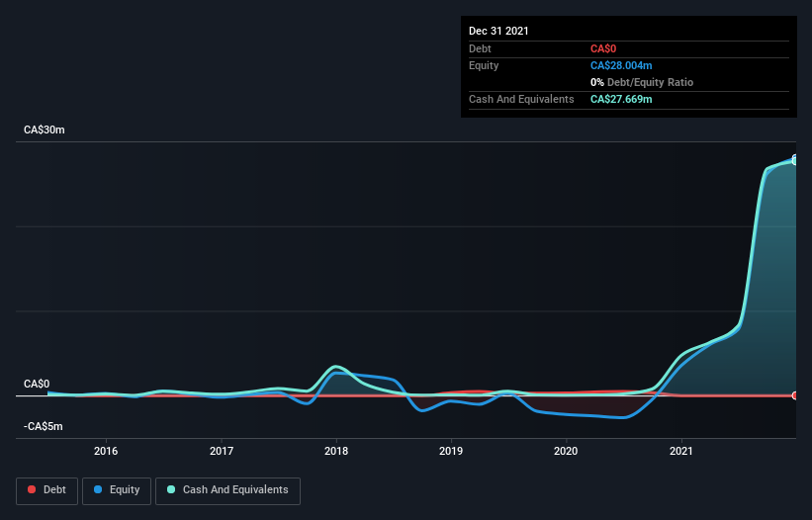Click the blue Equity legend dot

[98, 489]
